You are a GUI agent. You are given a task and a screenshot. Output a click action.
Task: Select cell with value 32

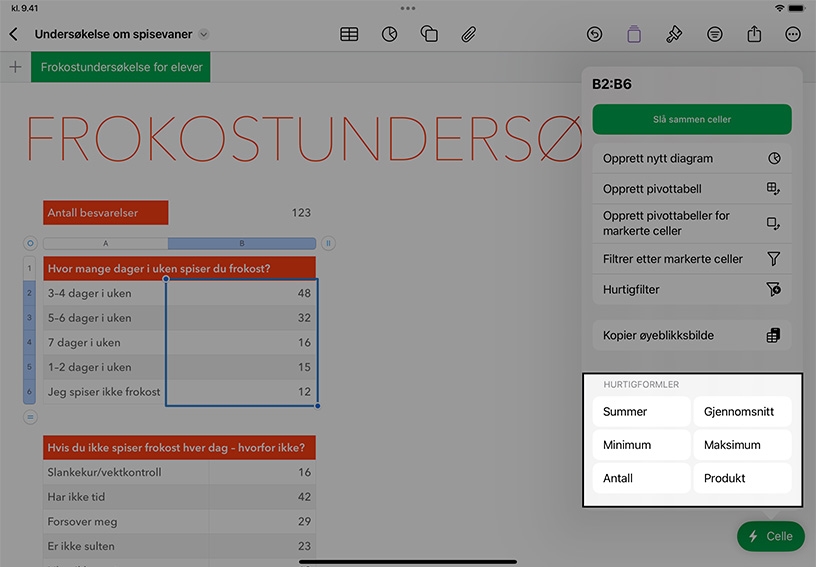(x=241, y=318)
